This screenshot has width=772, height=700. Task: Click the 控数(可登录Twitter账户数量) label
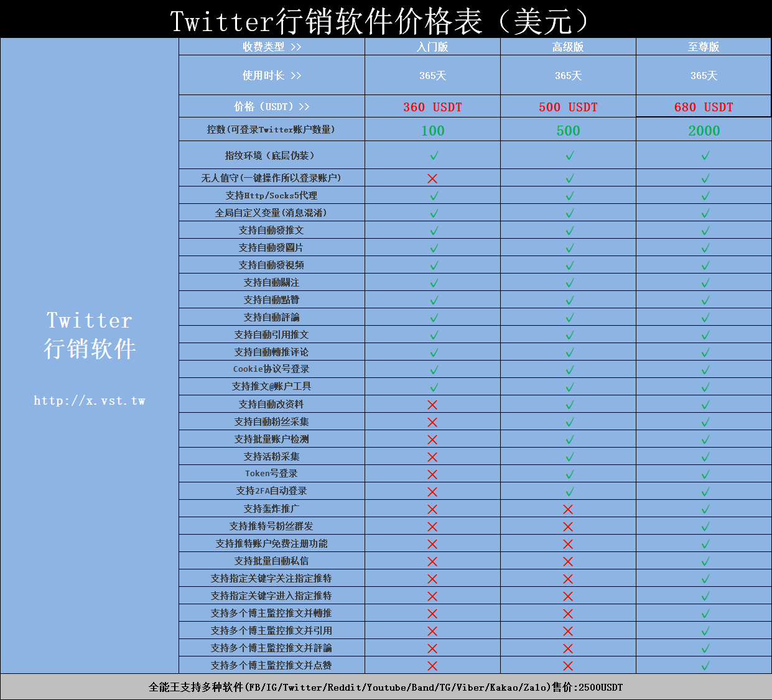(271, 129)
